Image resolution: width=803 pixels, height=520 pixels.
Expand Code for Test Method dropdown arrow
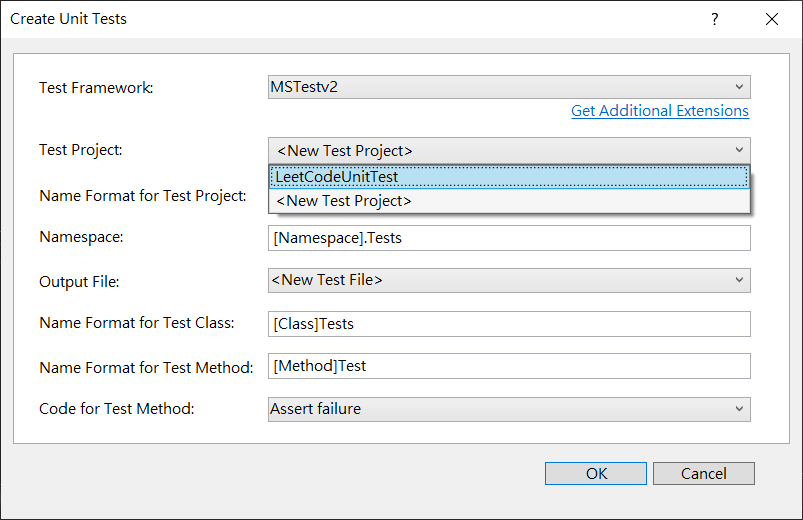pyautogui.click(x=739, y=409)
